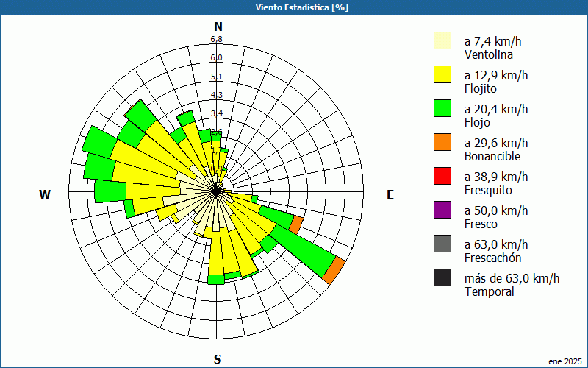
Task: Click the 6,8 radial scale value
Action: (216, 39)
